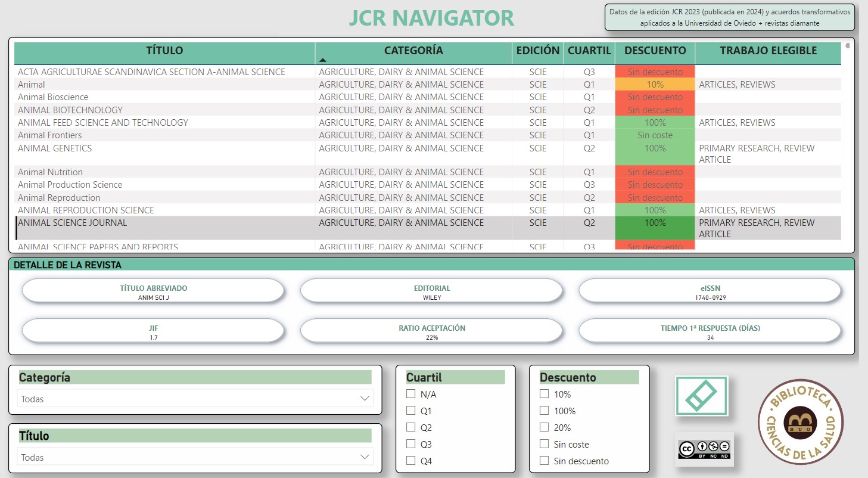Check the Q1 cuartil checkbox

(410, 411)
